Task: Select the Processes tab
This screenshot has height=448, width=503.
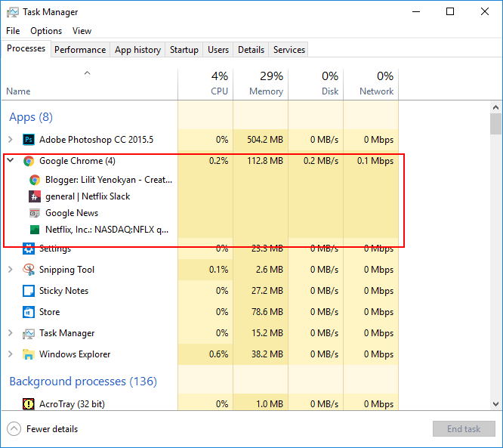Action: tap(26, 48)
